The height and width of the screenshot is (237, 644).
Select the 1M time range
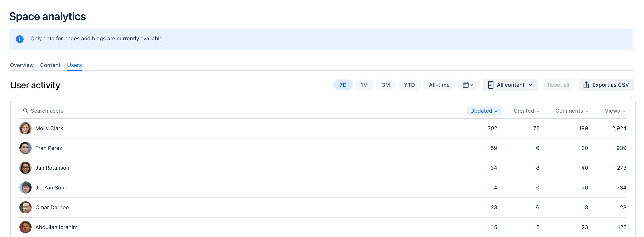coord(364,85)
